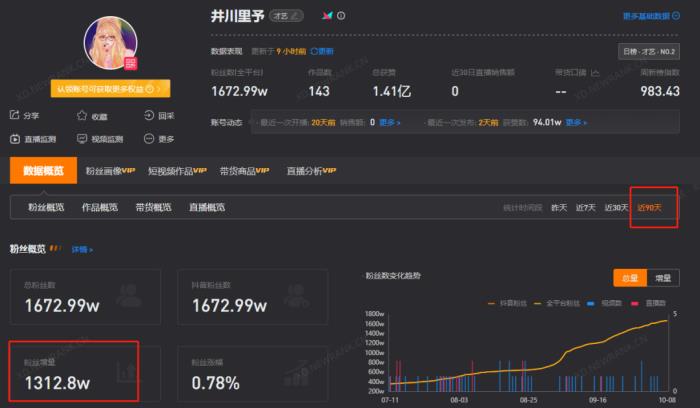
Task: Toggle chart to 增量 view
Action: point(661,278)
